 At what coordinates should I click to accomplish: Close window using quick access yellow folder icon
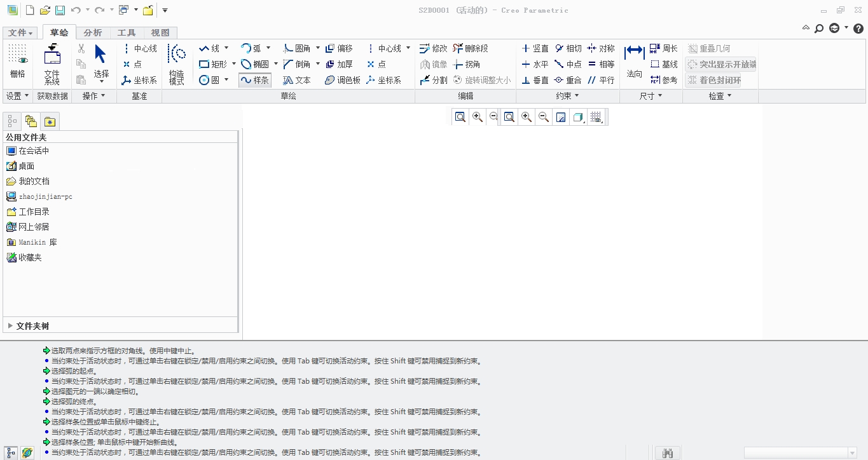(x=148, y=10)
